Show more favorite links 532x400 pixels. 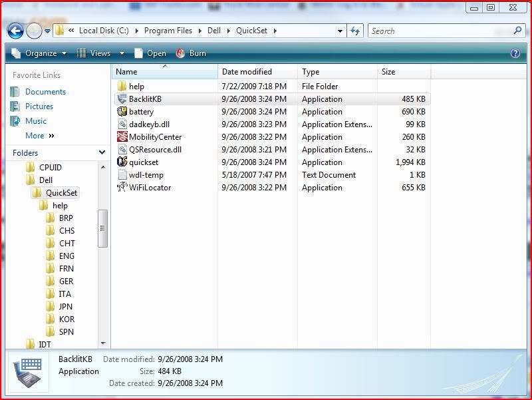[x=39, y=136]
